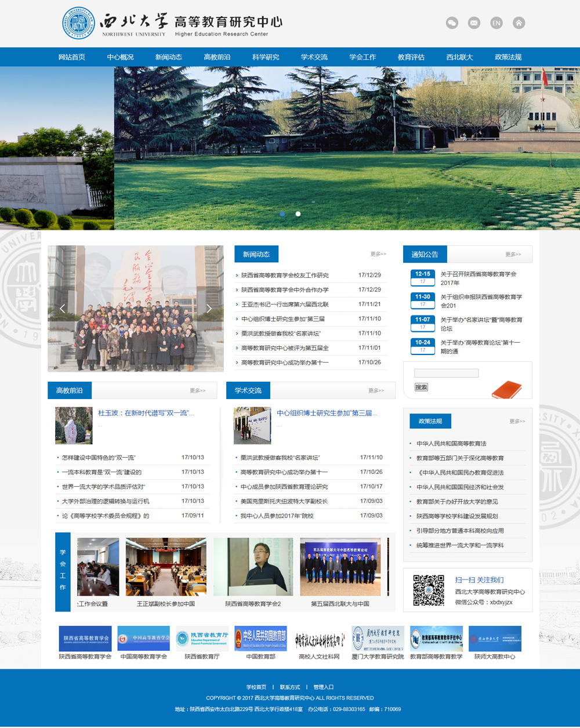The width and height of the screenshot is (580, 728).
Task: Expand 新闻动态 section via 更多>>
Action: pos(378,254)
